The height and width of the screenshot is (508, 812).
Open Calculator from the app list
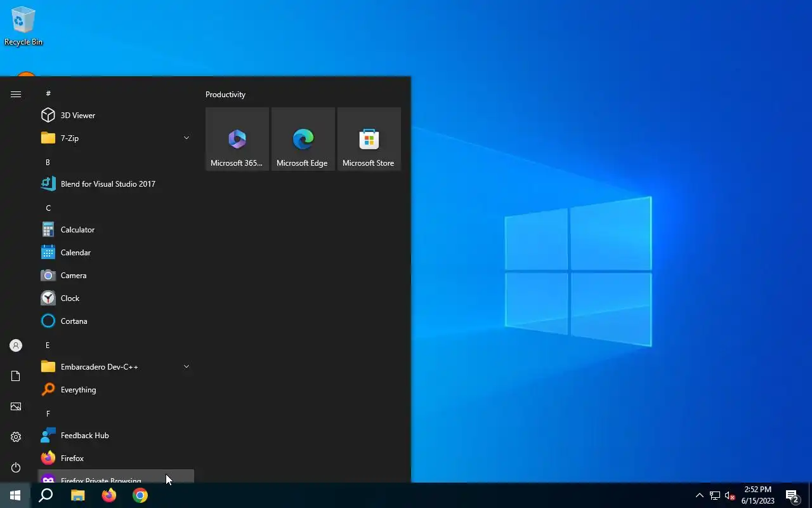116,230
